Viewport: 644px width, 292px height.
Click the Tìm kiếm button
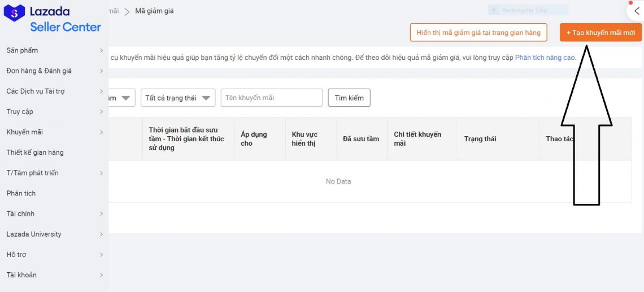point(349,98)
